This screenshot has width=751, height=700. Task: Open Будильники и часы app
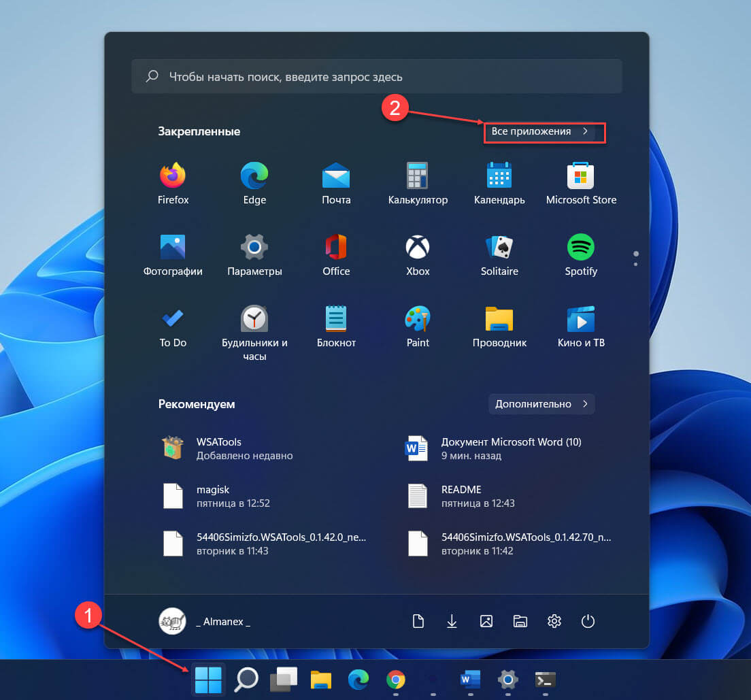click(x=254, y=333)
